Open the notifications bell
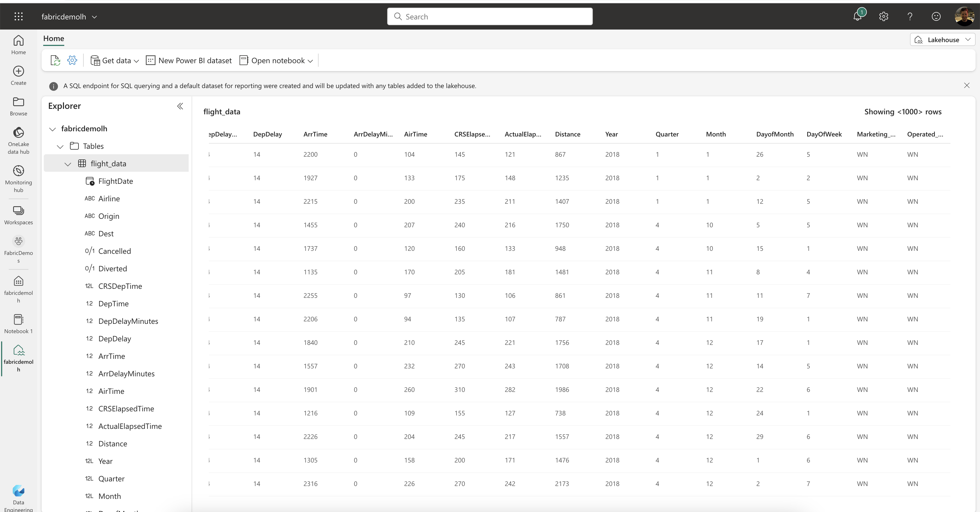Screen dimensions: 980x512 [x=858, y=16]
